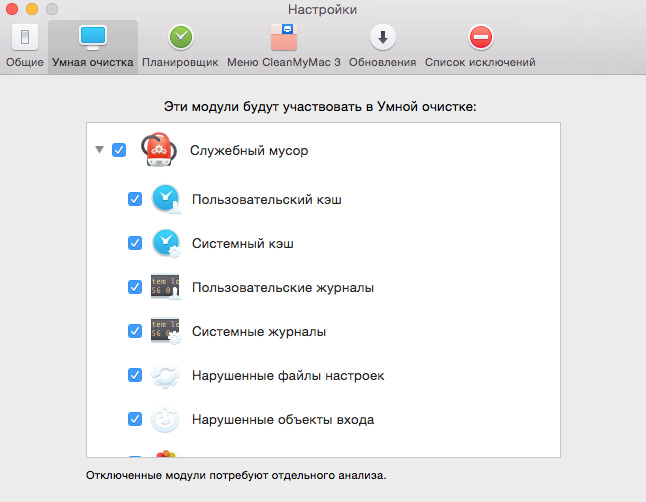Uncheck the Пользовательский кэш checkbox
This screenshot has height=502, width=646.
[x=135, y=199]
